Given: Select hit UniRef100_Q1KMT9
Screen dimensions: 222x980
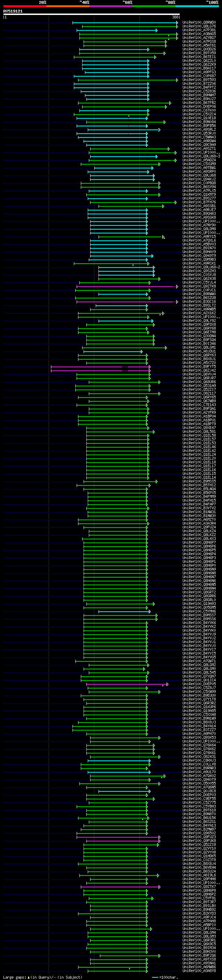Looking at the screenshot, I should (x=199, y=194).
